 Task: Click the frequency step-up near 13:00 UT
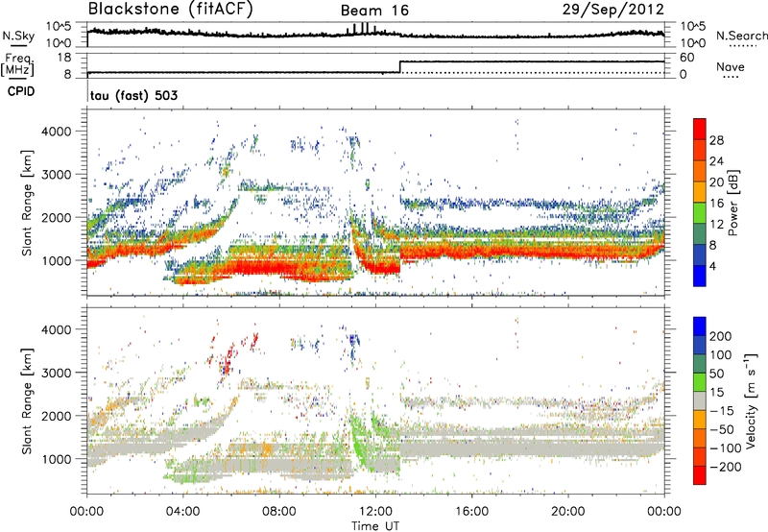pos(400,66)
